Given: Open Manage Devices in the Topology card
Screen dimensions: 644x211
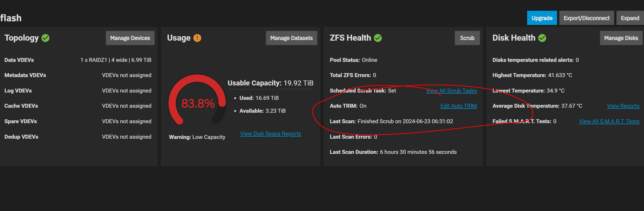Looking at the screenshot, I should (x=130, y=38).
